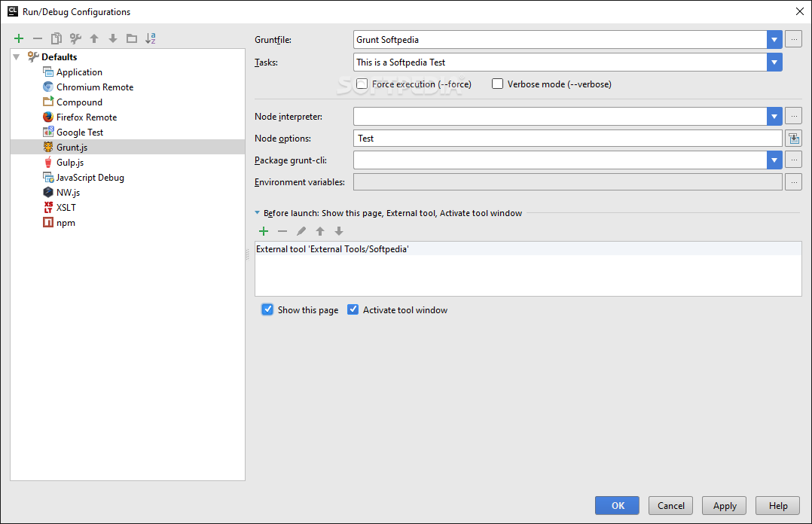Click the Apply button
812x524 pixels.
(x=725, y=505)
